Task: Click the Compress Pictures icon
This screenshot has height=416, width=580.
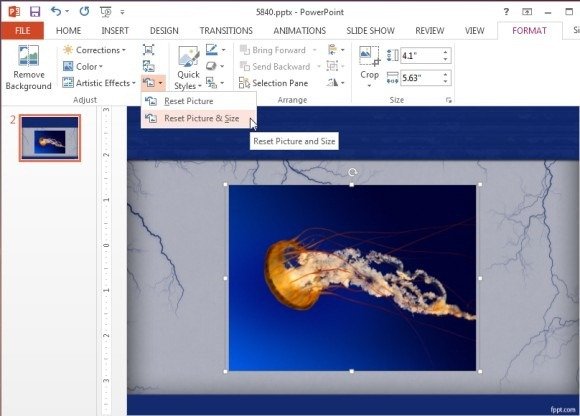Action: point(148,50)
